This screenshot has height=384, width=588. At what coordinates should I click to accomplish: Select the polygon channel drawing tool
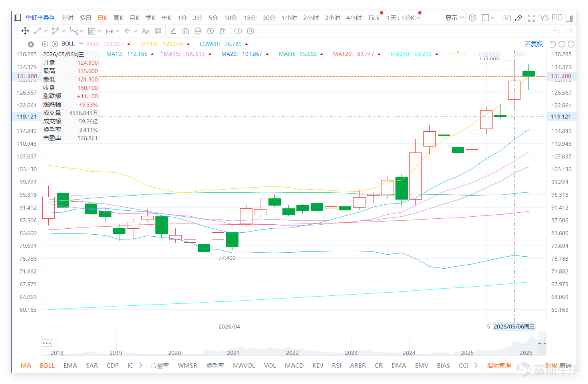[x=56, y=31]
